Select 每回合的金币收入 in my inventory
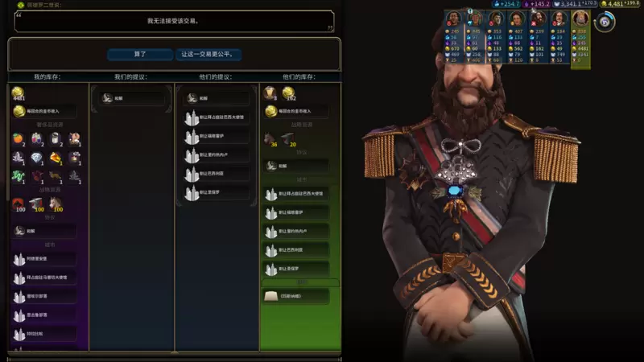Image resolution: width=644 pixels, height=362 pixels. coord(44,111)
